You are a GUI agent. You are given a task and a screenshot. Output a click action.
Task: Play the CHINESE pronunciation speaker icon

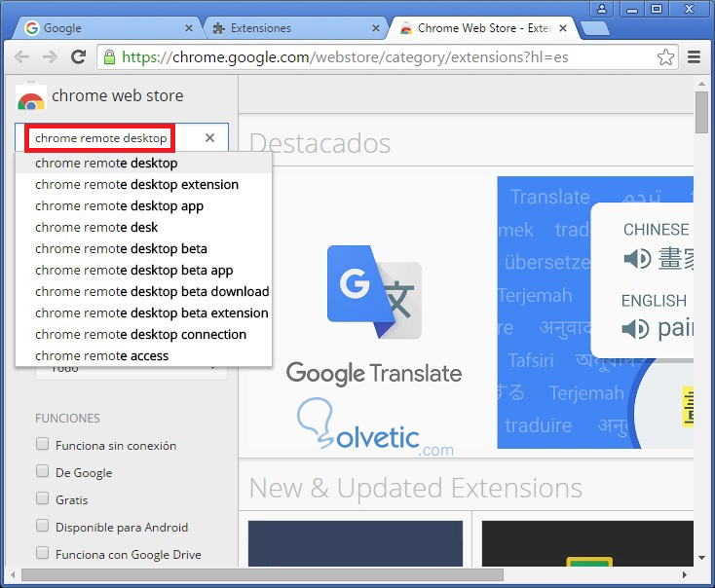click(637, 259)
